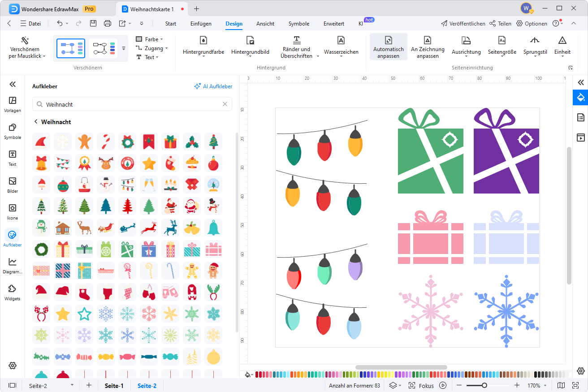The height and width of the screenshot is (392, 588).
Task: Expand the Farbe dropdown
Action: pyautogui.click(x=150, y=39)
